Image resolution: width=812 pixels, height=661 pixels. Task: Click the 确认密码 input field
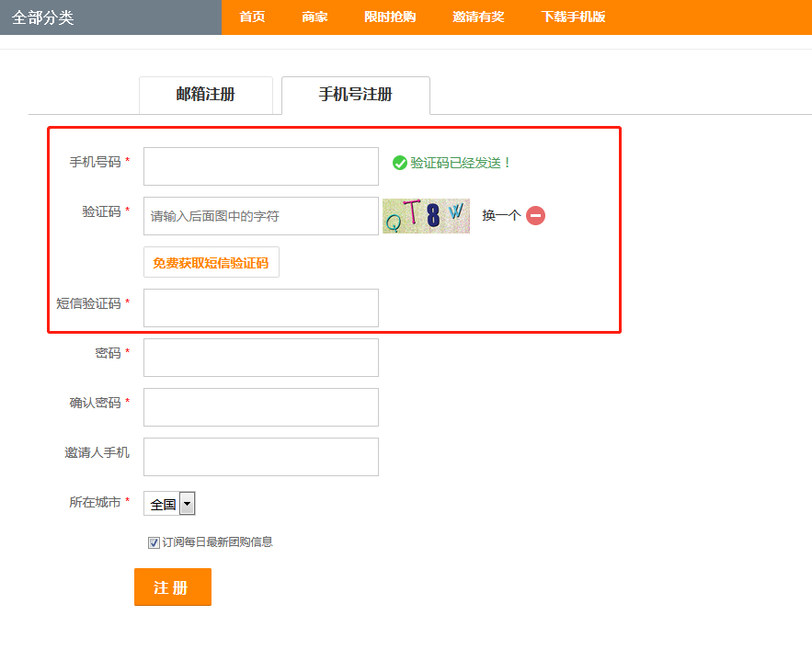261,407
